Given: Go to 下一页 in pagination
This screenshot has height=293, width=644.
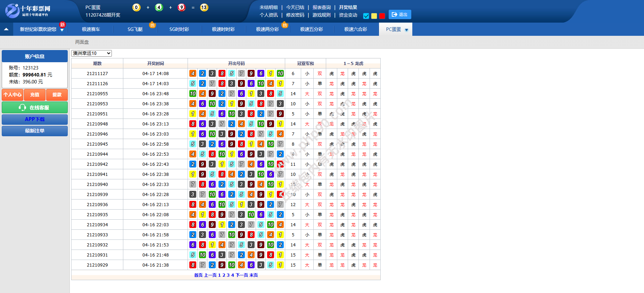Looking at the screenshot, I should 242,275.
